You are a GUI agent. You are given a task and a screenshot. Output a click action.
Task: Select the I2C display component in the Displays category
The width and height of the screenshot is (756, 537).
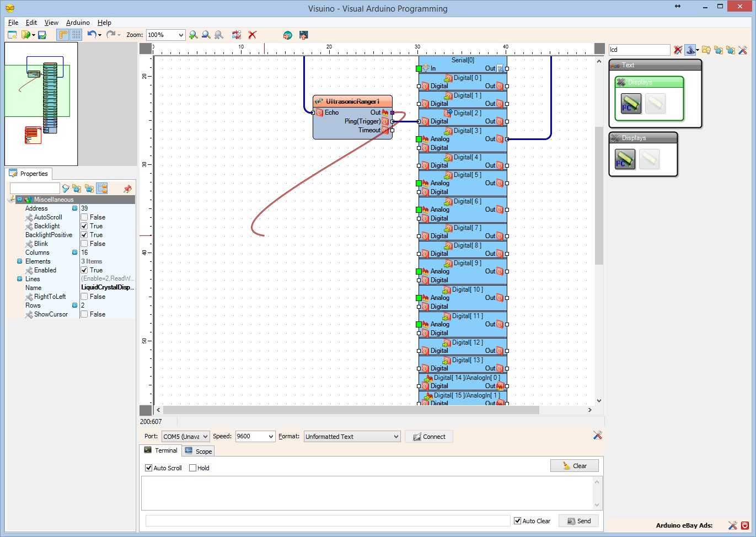pyautogui.click(x=625, y=159)
